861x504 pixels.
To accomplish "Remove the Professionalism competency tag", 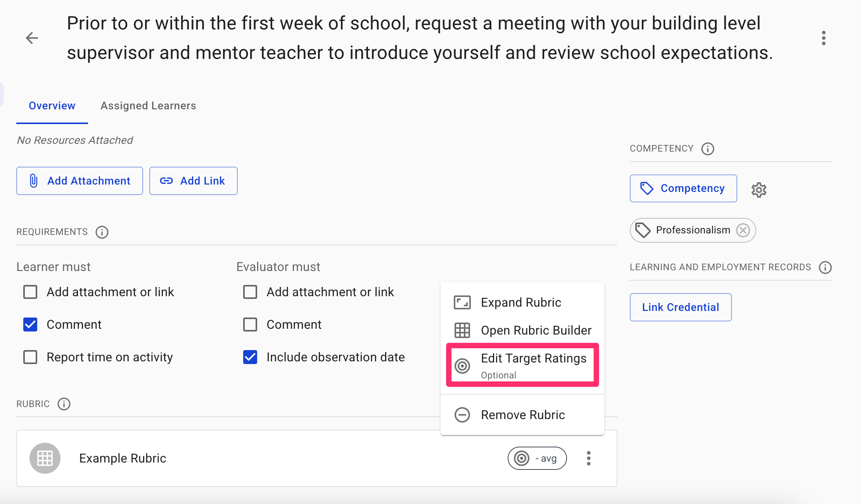I will (x=743, y=230).
